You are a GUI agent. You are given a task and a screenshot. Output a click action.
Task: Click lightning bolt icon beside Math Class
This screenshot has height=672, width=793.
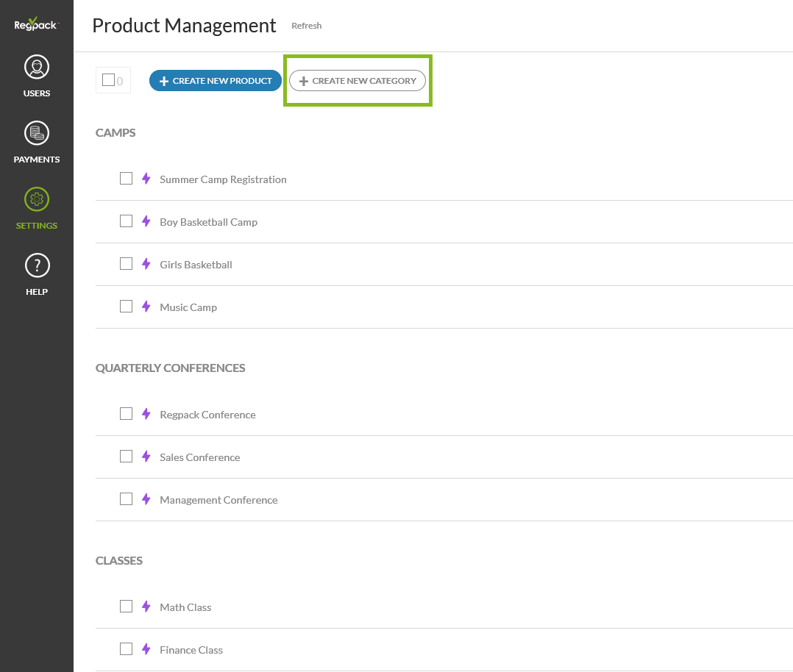(146, 607)
